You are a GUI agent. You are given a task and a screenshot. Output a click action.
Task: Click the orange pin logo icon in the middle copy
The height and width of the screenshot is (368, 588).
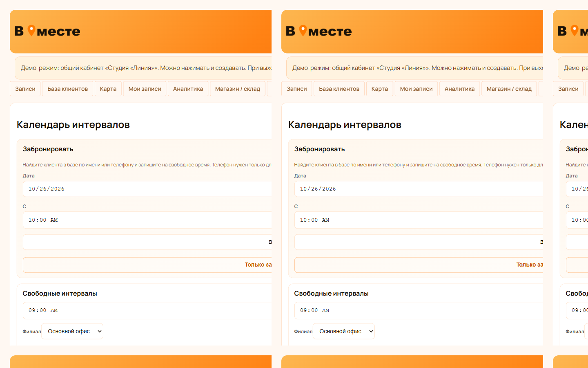pos(303,31)
